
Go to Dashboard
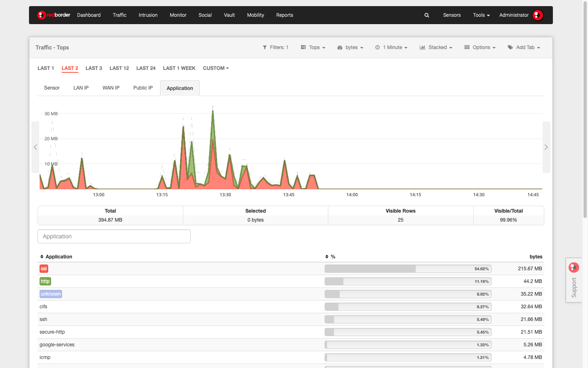89,15
